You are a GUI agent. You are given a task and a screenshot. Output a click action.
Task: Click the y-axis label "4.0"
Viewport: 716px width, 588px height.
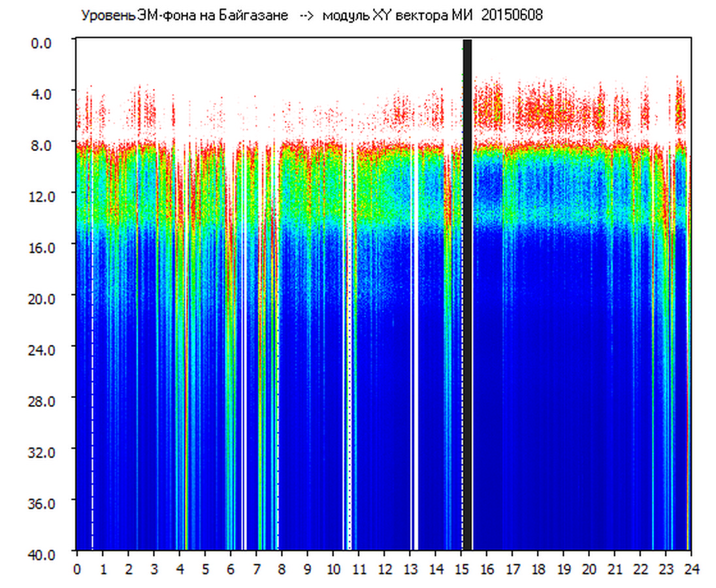click(x=41, y=94)
